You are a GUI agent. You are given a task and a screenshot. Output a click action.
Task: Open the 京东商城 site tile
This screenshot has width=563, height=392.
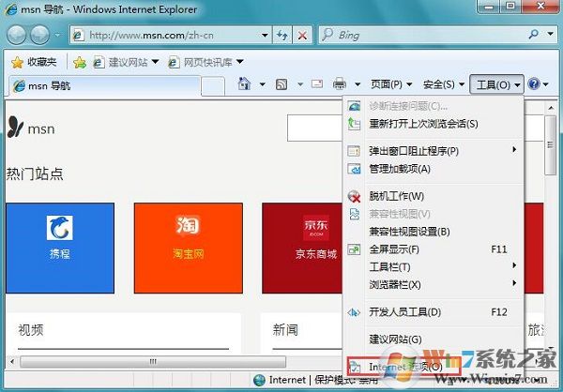point(302,249)
